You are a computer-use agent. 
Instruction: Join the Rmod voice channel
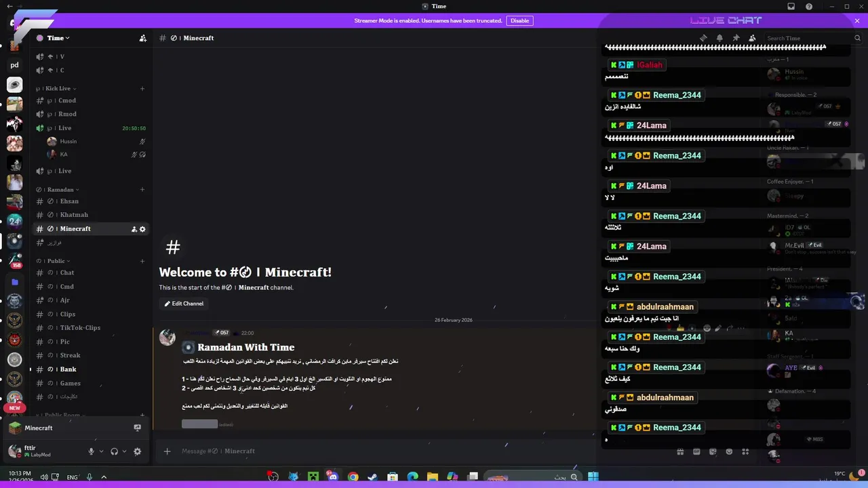pos(90,114)
